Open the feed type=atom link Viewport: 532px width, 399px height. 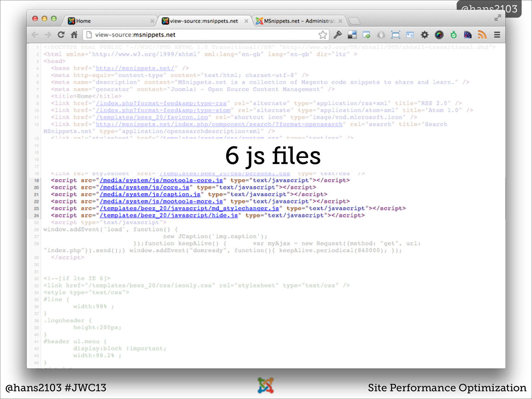point(163,110)
